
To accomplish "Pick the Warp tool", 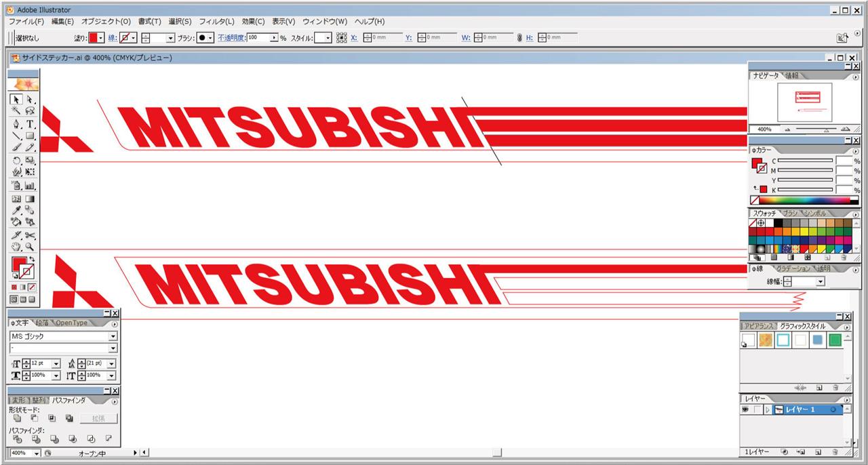I will click(x=17, y=171).
